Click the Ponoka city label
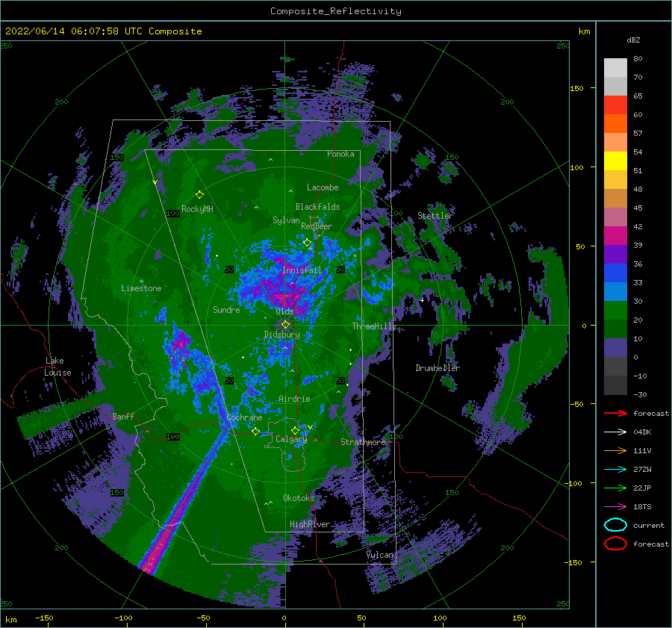 click(340, 154)
